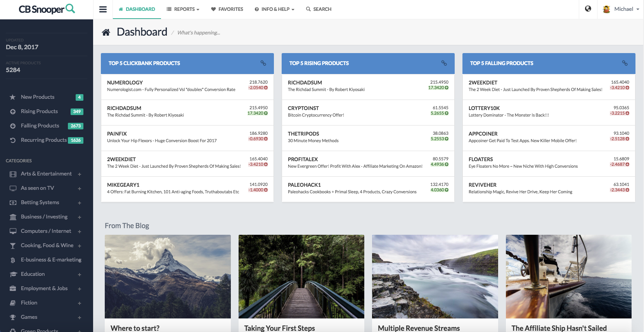The image size is (644, 332).
Task: Open the Search menu item
Action: (x=319, y=9)
